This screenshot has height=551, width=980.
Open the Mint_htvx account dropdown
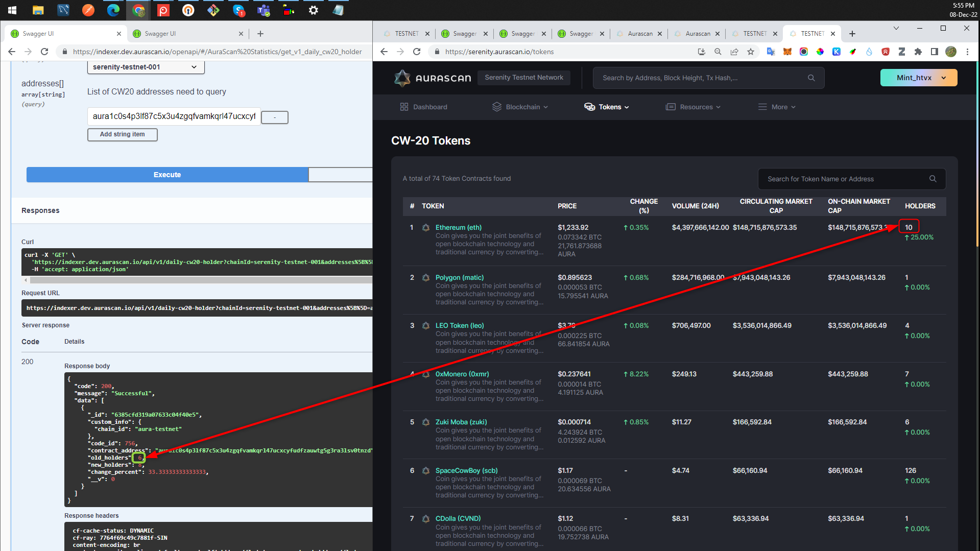coord(918,78)
